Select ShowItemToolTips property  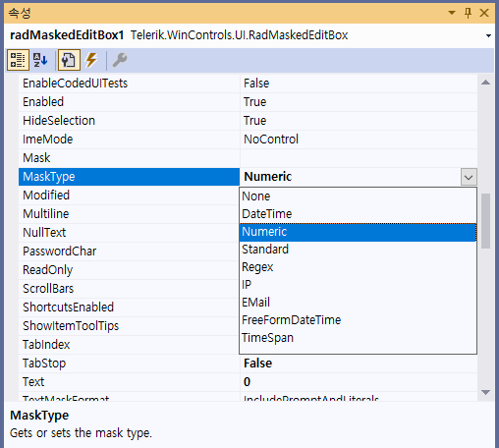(129, 326)
